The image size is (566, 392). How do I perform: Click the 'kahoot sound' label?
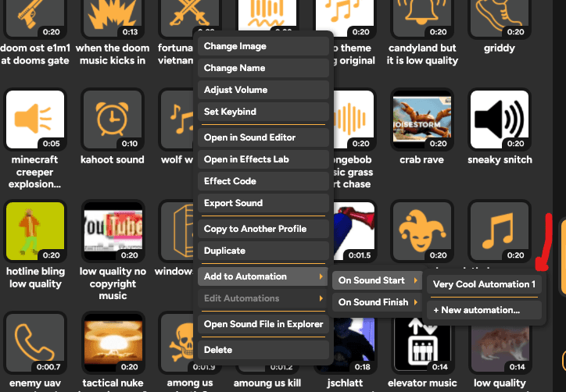(113, 159)
